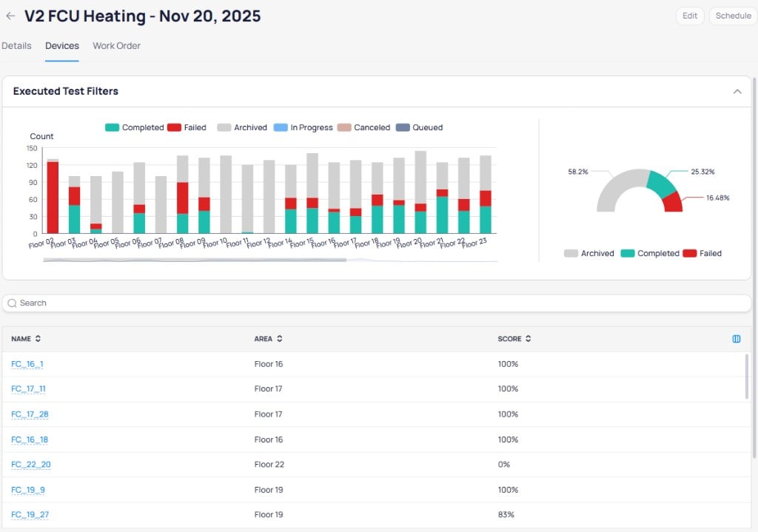The width and height of the screenshot is (758, 532).
Task: Click the Floor 05 gray bar
Action: pos(118,203)
